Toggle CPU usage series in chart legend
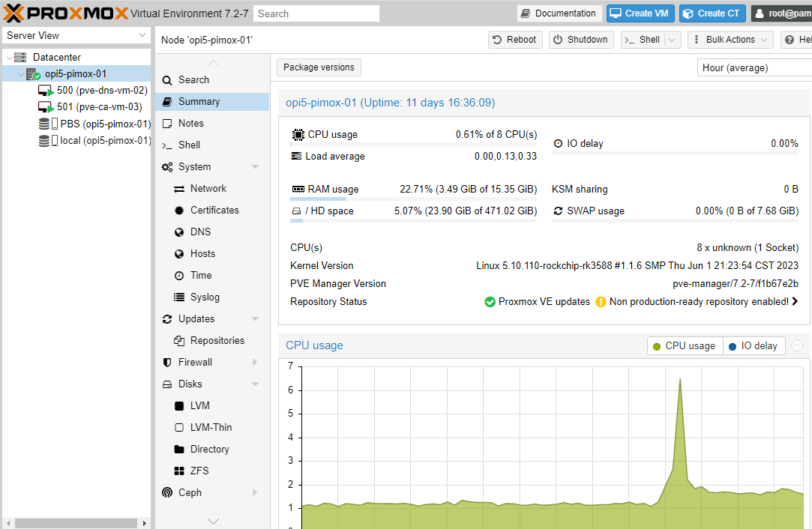The width and height of the screenshot is (812, 529). 685,345
